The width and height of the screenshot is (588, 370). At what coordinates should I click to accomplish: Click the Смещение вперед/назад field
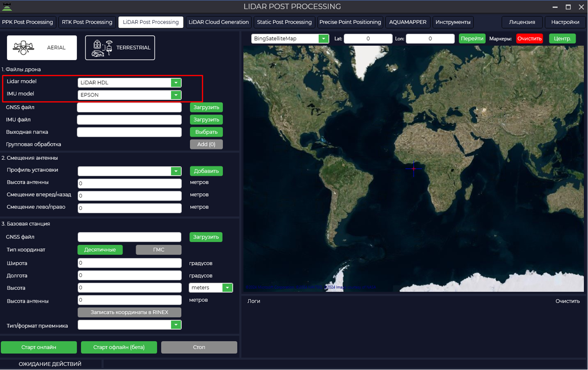[x=129, y=195]
